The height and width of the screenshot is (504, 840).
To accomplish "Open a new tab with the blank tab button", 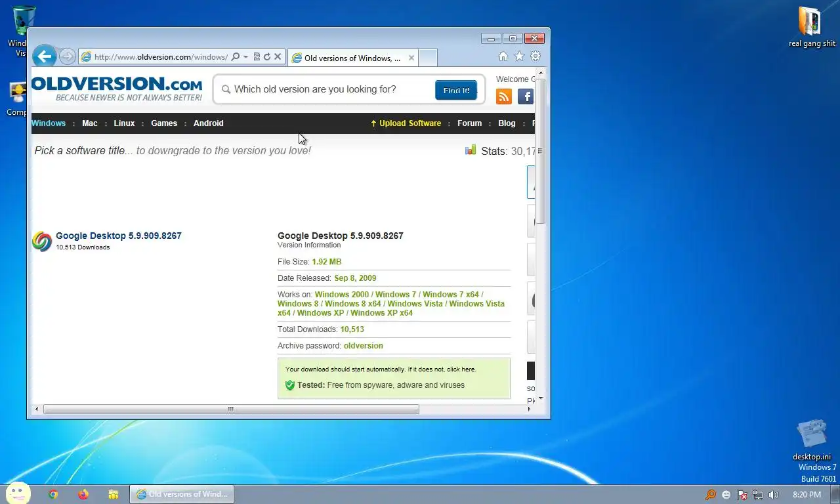I will [428, 58].
